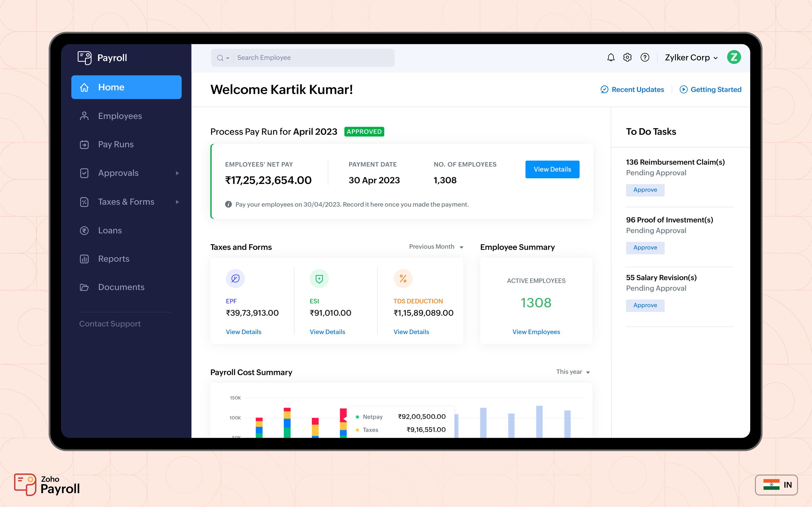812x507 pixels.
Task: Click the notifications bell icon
Action: click(611, 57)
